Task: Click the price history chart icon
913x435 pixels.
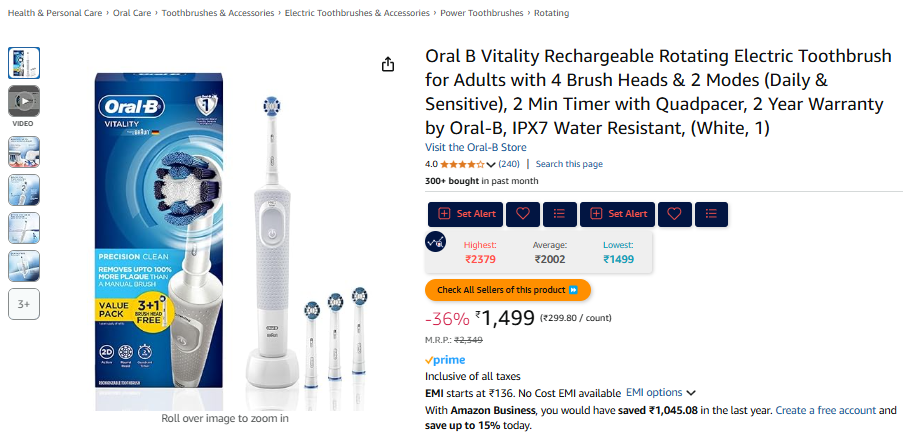Action: pyautogui.click(x=436, y=242)
